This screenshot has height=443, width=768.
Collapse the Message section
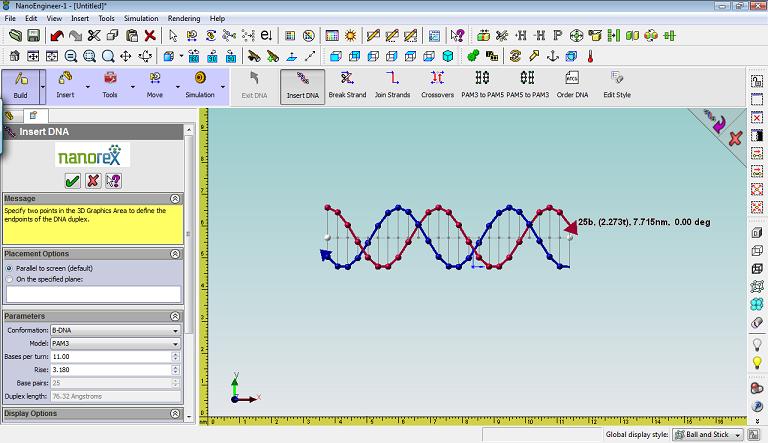click(x=176, y=199)
